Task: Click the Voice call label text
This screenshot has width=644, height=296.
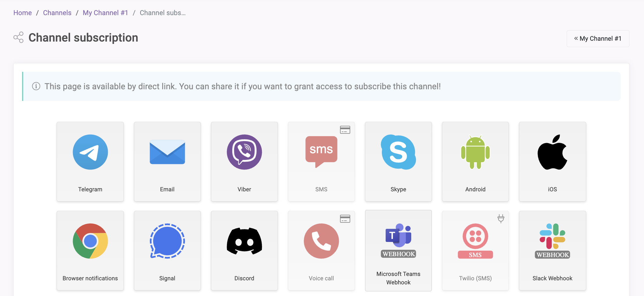Action: point(321,278)
